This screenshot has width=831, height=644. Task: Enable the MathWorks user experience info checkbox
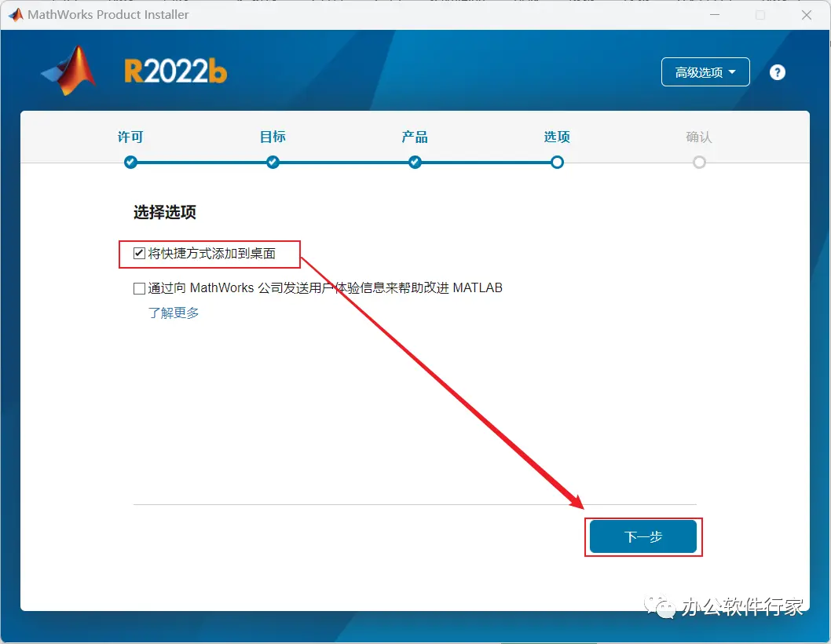(139, 288)
